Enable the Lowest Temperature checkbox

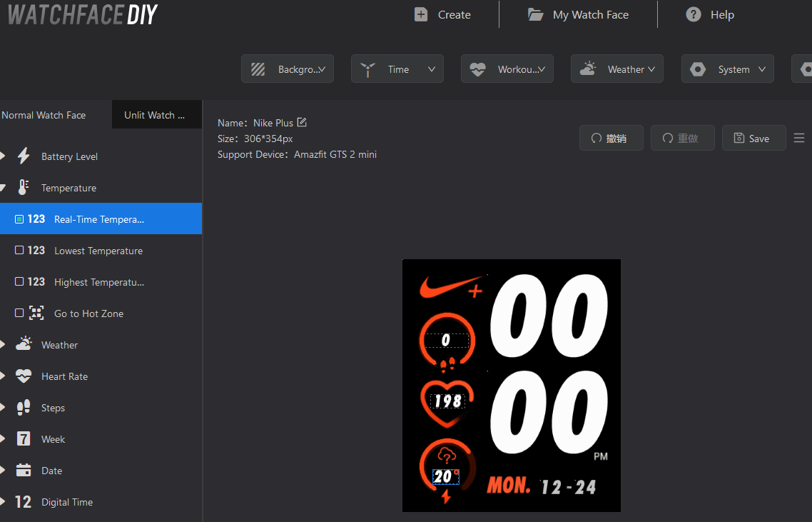click(x=19, y=250)
